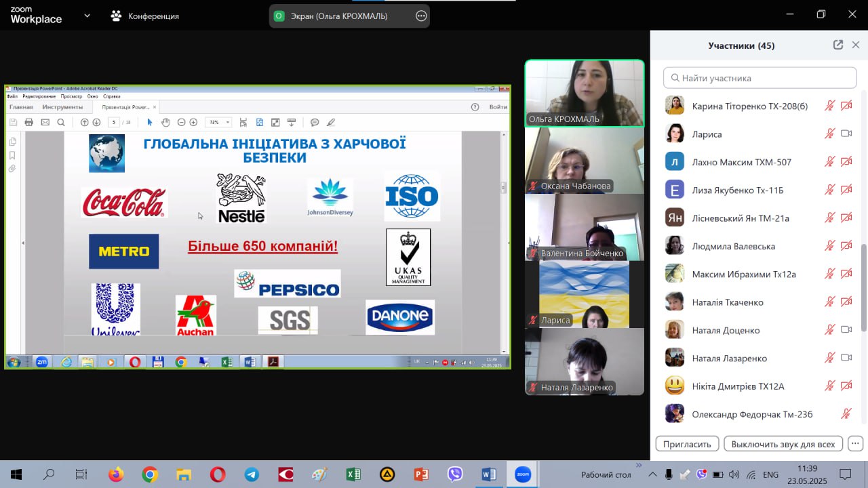Screen dimensions: 868x488
Task: Open File Explorer from taskbar
Action: pyautogui.click(x=184, y=474)
